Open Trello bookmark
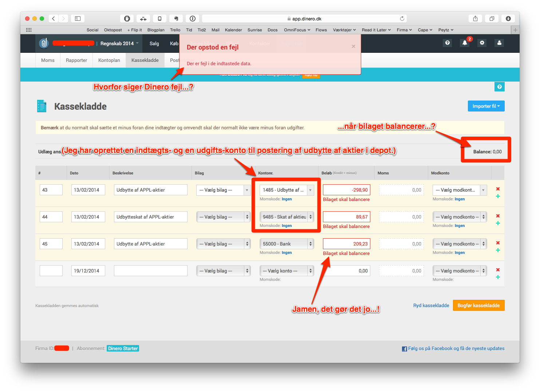The height and width of the screenshot is (392, 540). pyautogui.click(x=175, y=30)
